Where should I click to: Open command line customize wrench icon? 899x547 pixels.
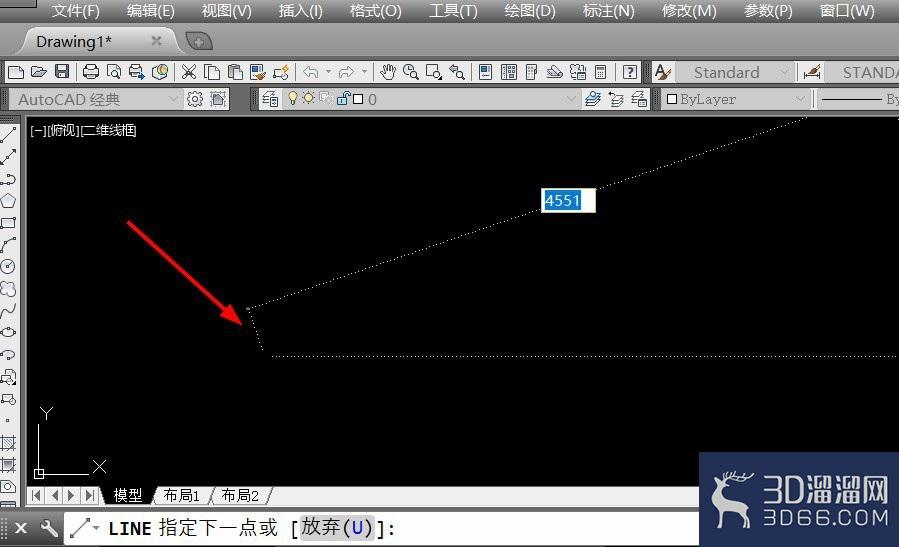pyautogui.click(x=49, y=528)
